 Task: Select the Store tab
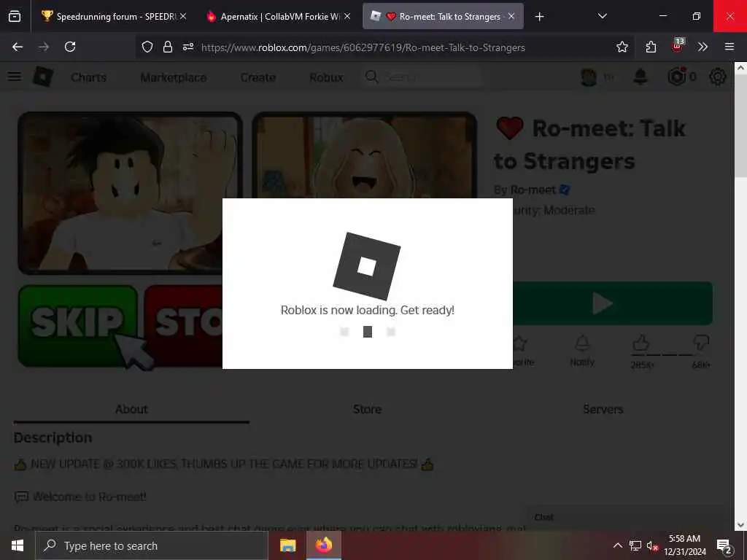tap(368, 410)
